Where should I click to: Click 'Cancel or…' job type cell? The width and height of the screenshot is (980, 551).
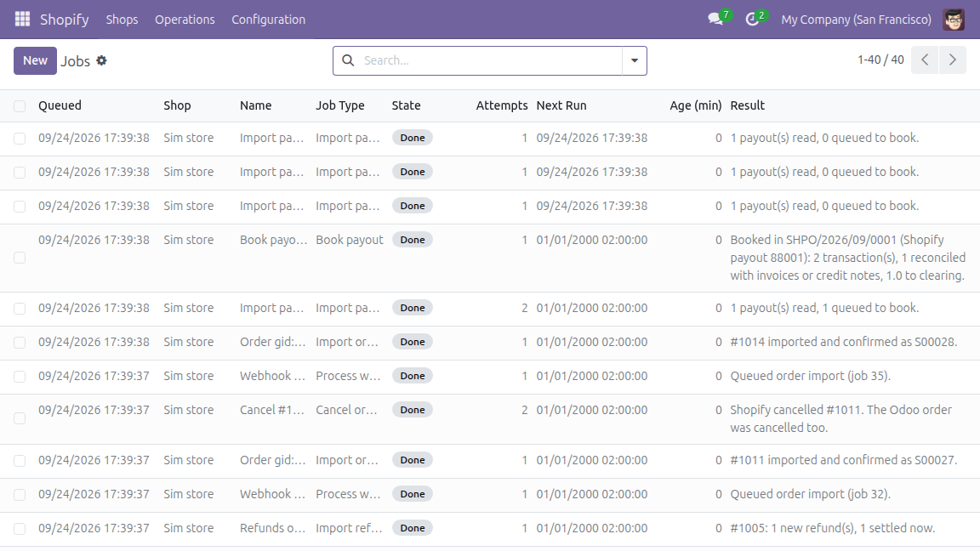click(346, 410)
